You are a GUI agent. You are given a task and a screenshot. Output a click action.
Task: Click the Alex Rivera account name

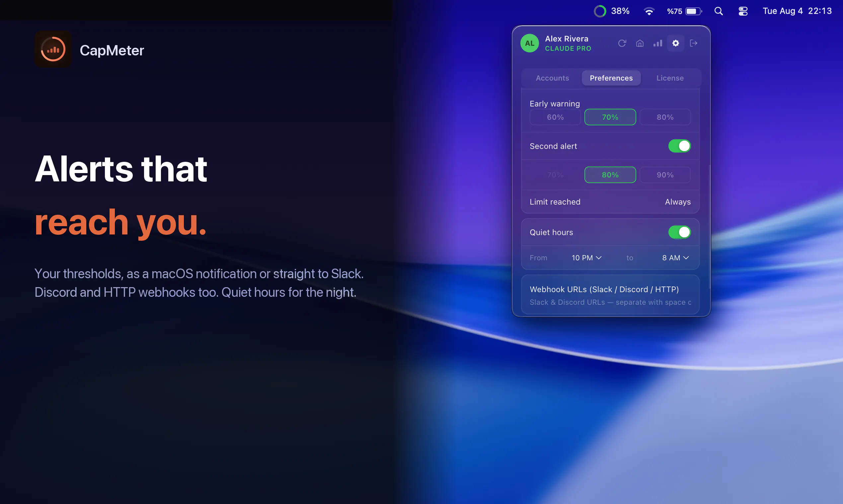[567, 39]
